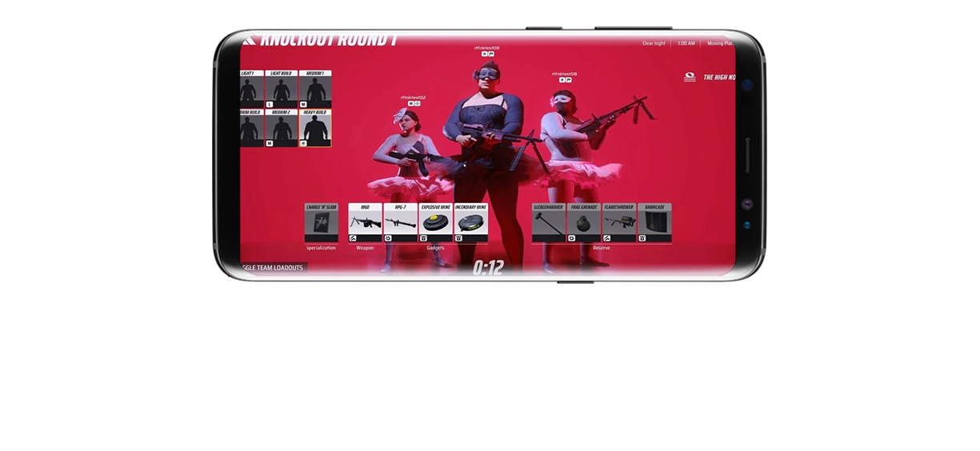The image size is (980, 451).
Task: Select the Light Build loadout
Action: click(x=281, y=90)
